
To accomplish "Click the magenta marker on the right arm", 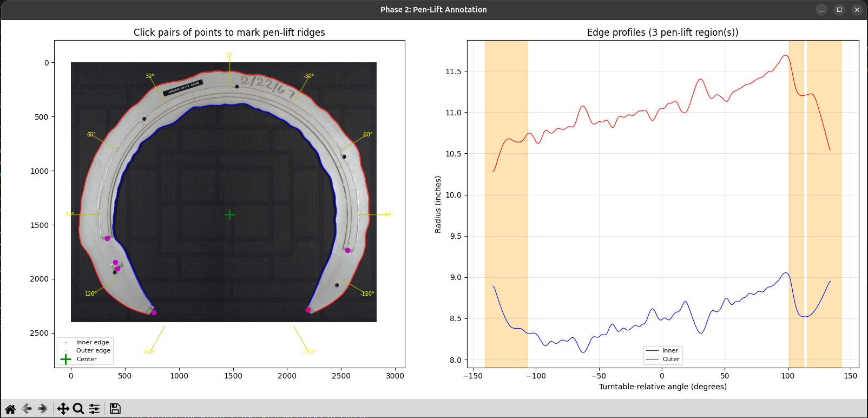I will pyautogui.click(x=347, y=250).
